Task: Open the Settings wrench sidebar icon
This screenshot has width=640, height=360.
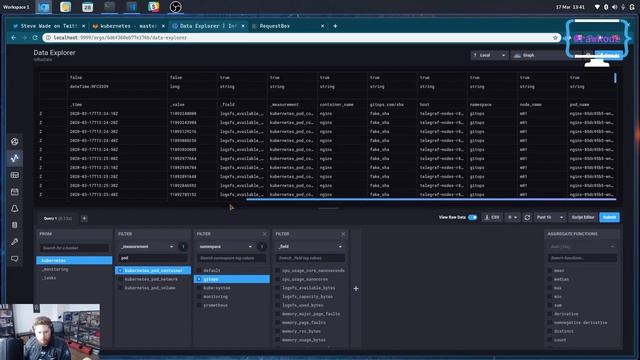Action: coord(15,242)
